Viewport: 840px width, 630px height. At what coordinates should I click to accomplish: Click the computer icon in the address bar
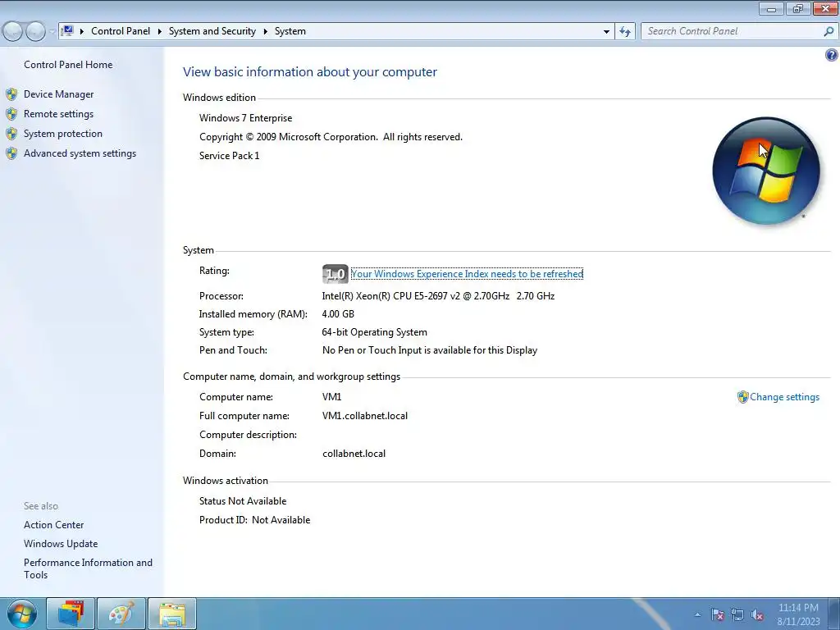(67, 31)
